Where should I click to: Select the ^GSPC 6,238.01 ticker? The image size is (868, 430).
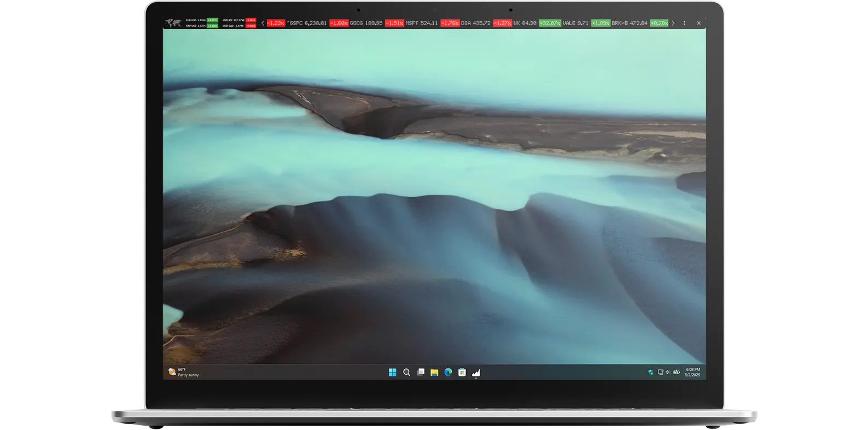pos(307,23)
